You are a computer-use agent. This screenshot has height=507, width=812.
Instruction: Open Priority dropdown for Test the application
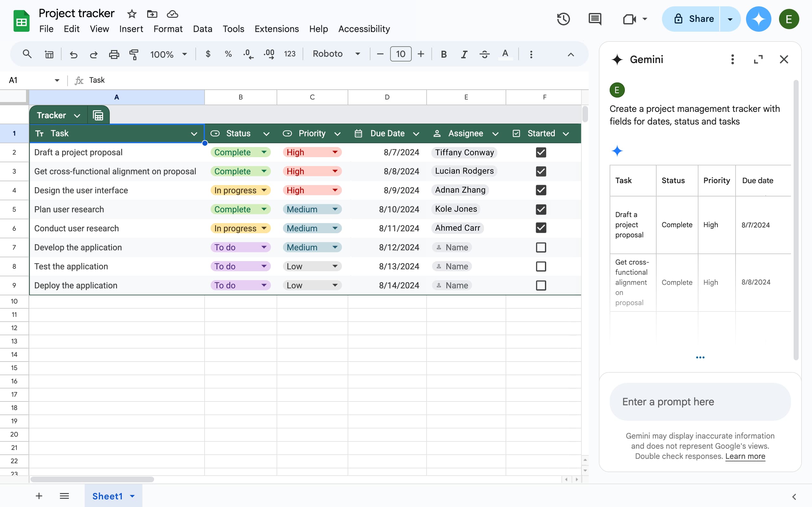coord(335,266)
